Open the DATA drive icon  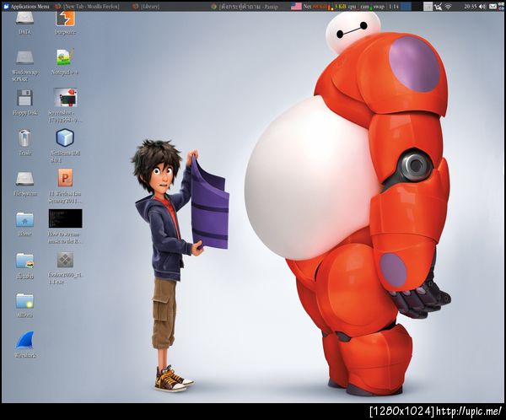coord(24,19)
